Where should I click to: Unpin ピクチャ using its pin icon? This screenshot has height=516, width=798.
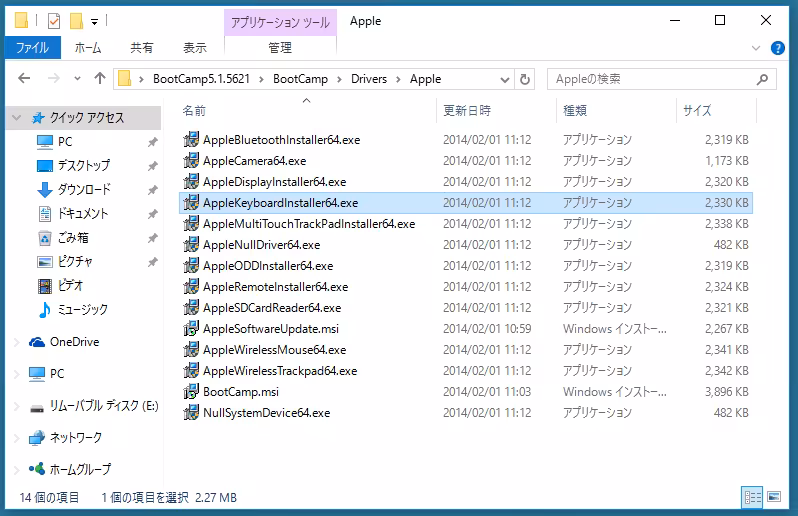coord(153,262)
